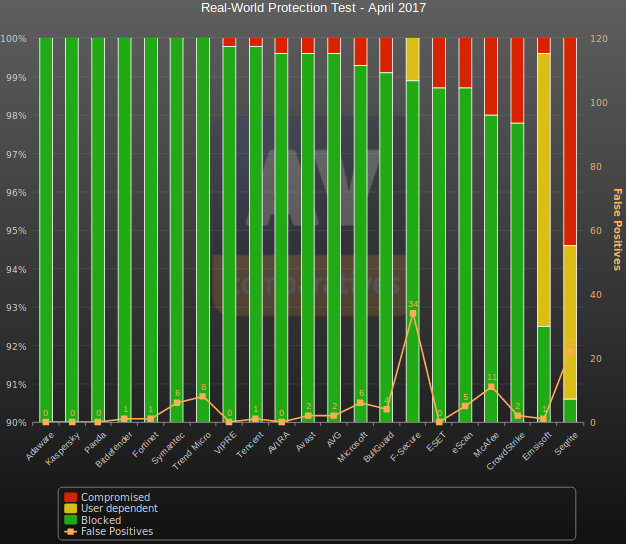626x544 pixels.
Task: Click the red segment of McAfee bar
Action: coord(491,76)
